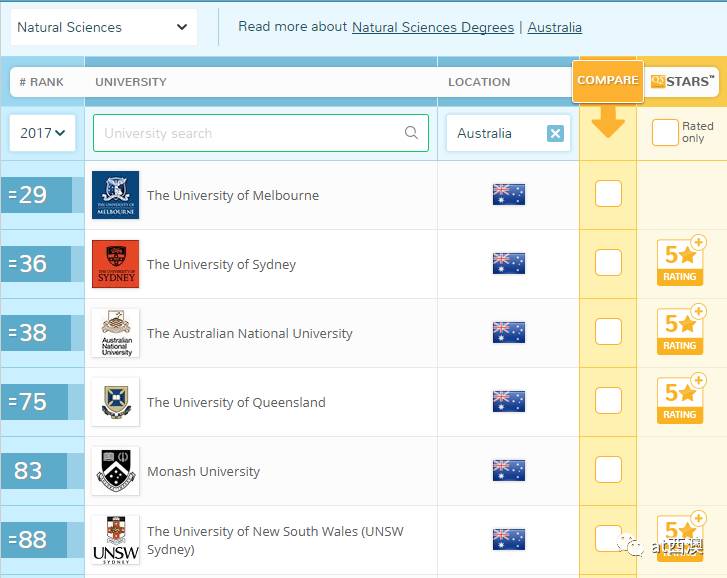Image resolution: width=727 pixels, height=578 pixels.
Task: Click the Australian National University logo
Action: [115, 333]
